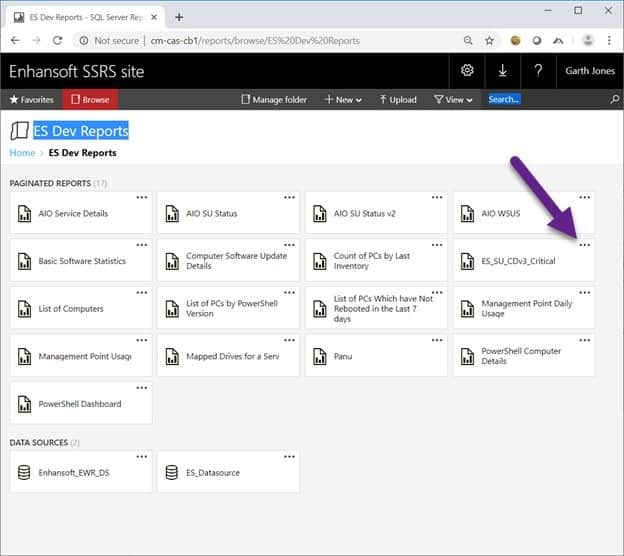Click the search magnifier icon in toolbar
This screenshot has height=556, width=624.
pyautogui.click(x=614, y=100)
